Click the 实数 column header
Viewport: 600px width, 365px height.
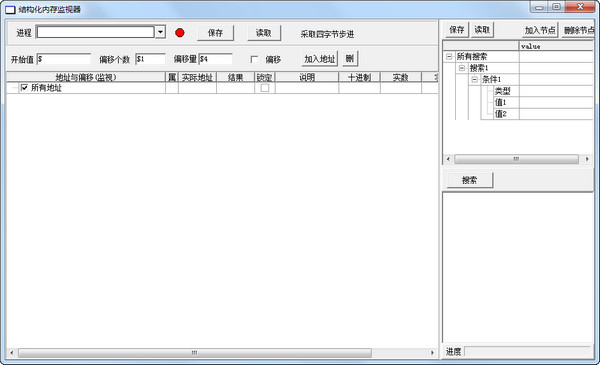point(401,77)
